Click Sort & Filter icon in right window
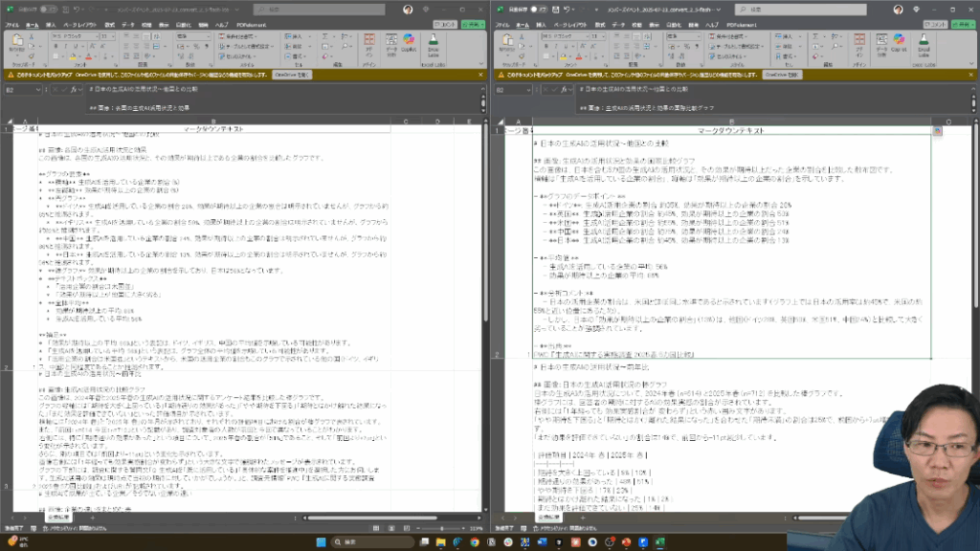Image resolution: width=980 pixels, height=551 pixels. click(835, 37)
